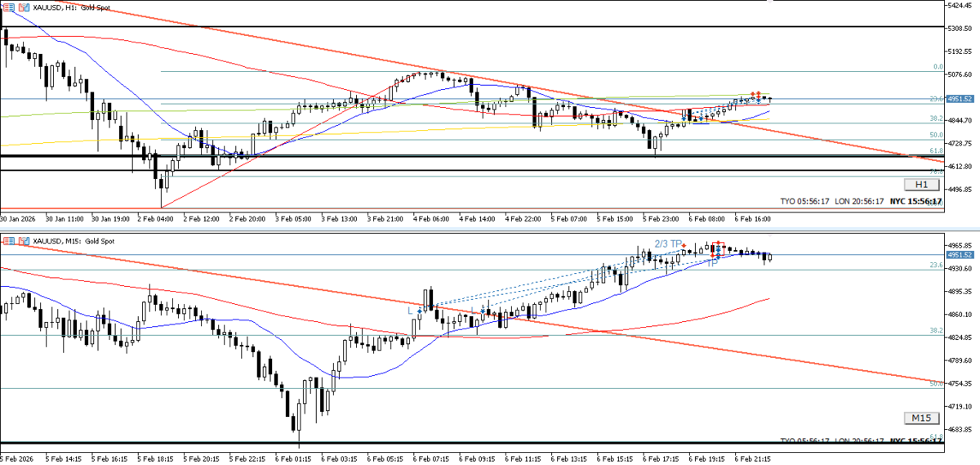Click the '6 Feb 11:15' label on the M15 time axis

523,458
